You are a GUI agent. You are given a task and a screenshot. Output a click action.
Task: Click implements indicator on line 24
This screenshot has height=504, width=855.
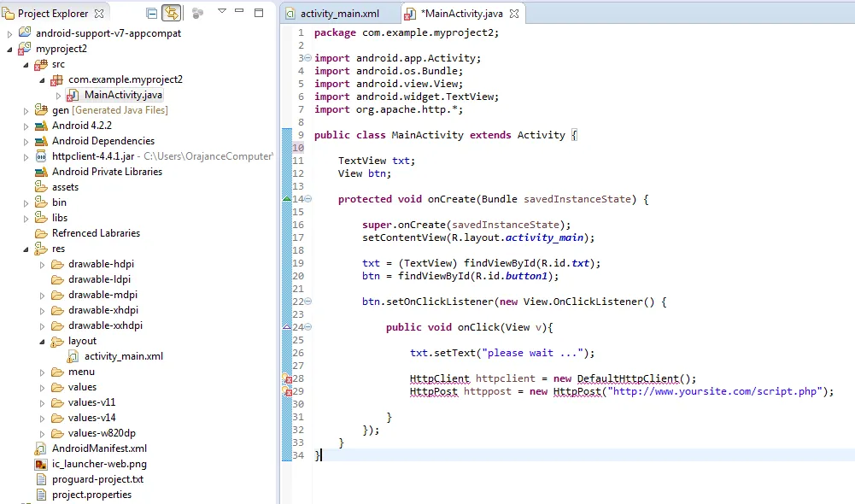tap(287, 327)
